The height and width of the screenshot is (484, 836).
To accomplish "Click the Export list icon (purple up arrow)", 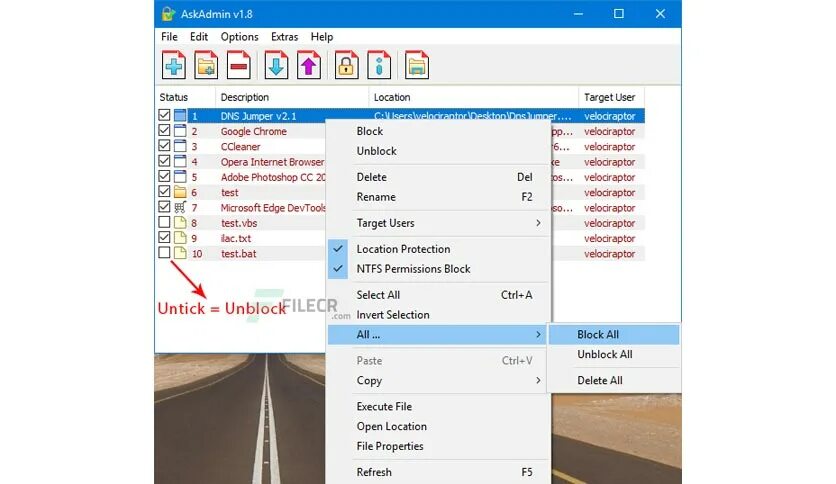I will [x=309, y=66].
